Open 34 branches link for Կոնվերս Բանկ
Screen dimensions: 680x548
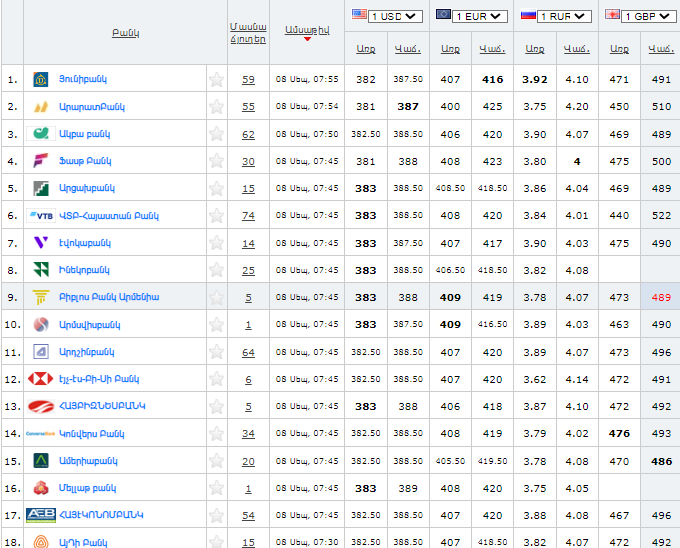point(248,434)
